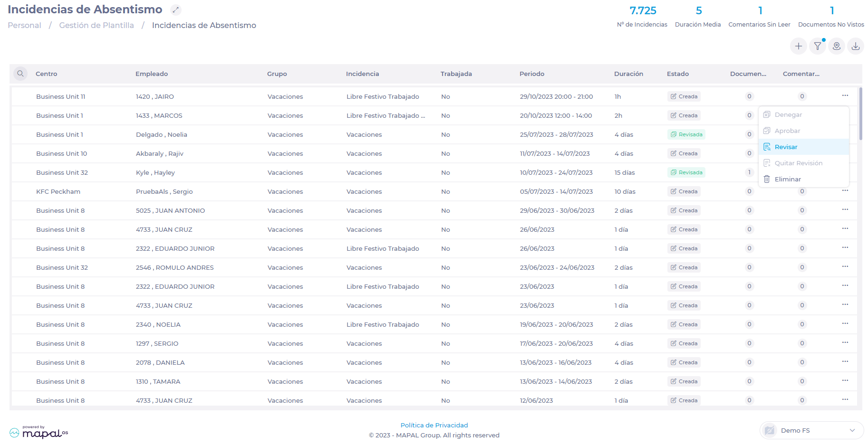Screen dimensions: 868x445
Task: Click the Trabajada column header
Action: click(456, 74)
